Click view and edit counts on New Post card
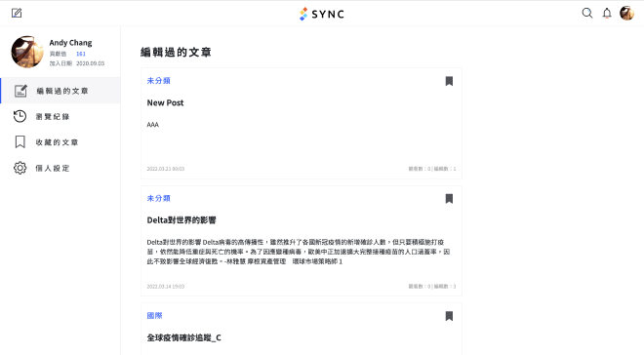Screen dimensions: 644x355 point(432,169)
